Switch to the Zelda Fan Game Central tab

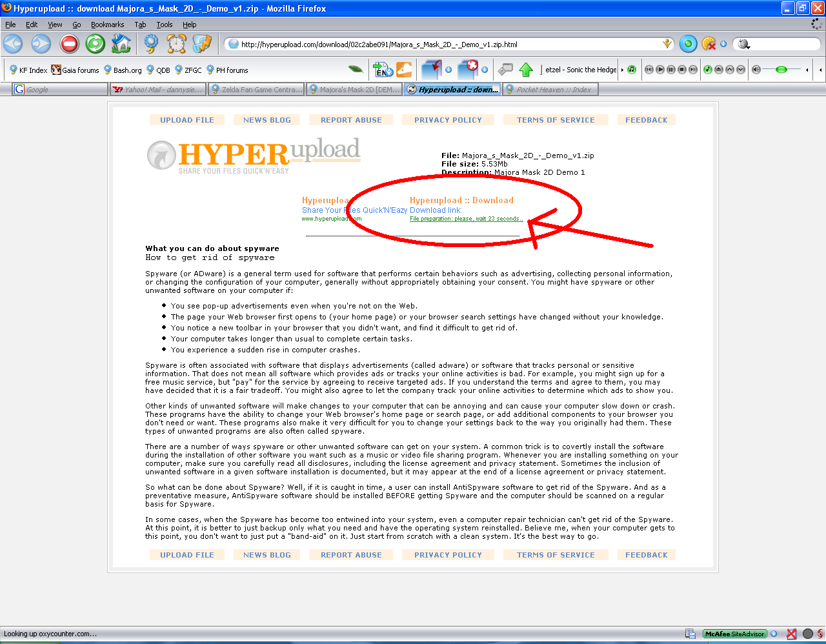(x=256, y=90)
